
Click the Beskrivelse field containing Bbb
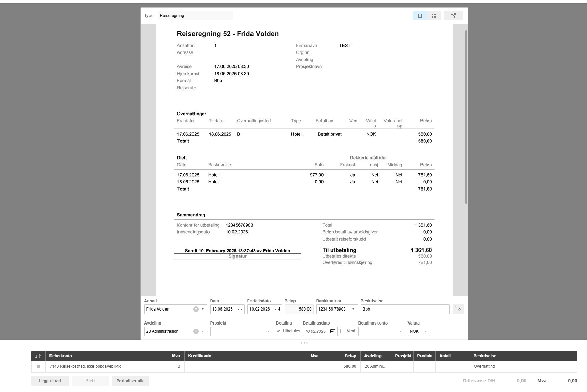(x=405, y=309)
